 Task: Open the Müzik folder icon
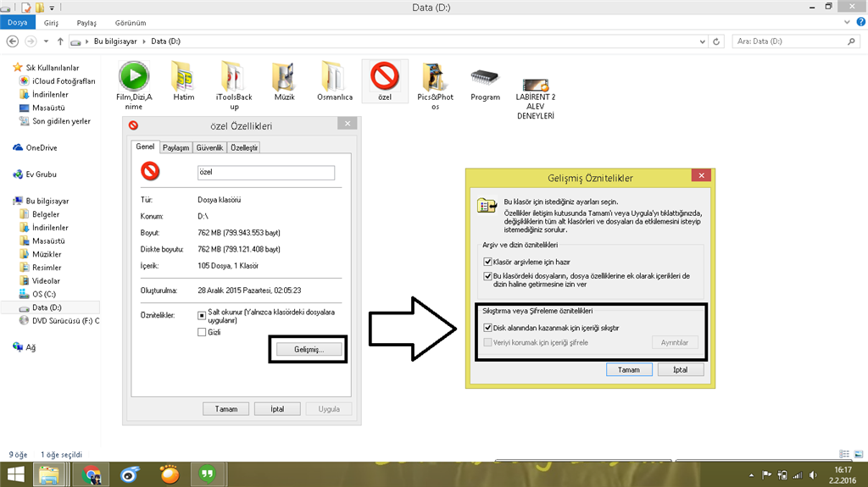tap(284, 78)
